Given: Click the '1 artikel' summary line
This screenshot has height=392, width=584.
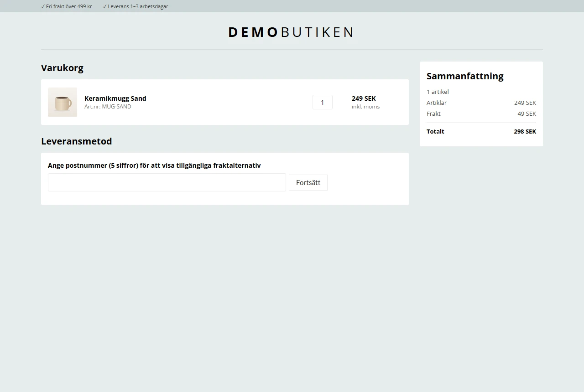Looking at the screenshot, I should coord(438,92).
